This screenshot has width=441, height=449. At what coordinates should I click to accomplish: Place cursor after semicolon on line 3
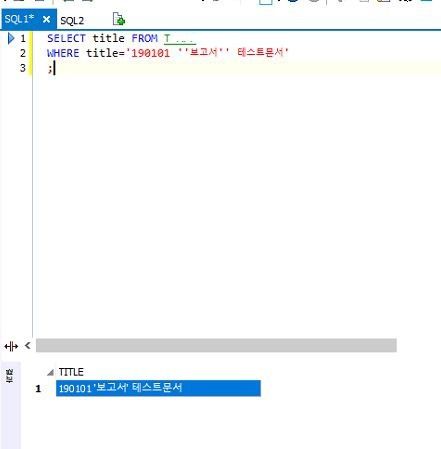tap(53, 68)
